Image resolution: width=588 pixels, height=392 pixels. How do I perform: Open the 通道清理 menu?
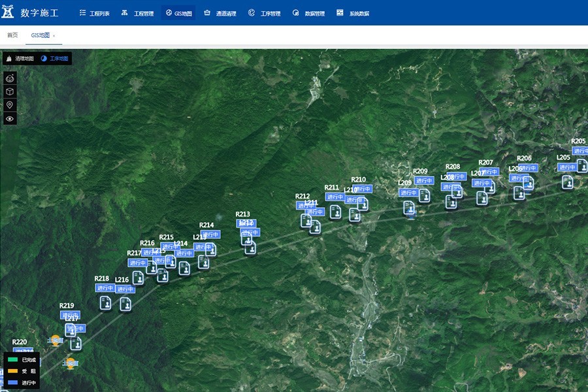220,13
